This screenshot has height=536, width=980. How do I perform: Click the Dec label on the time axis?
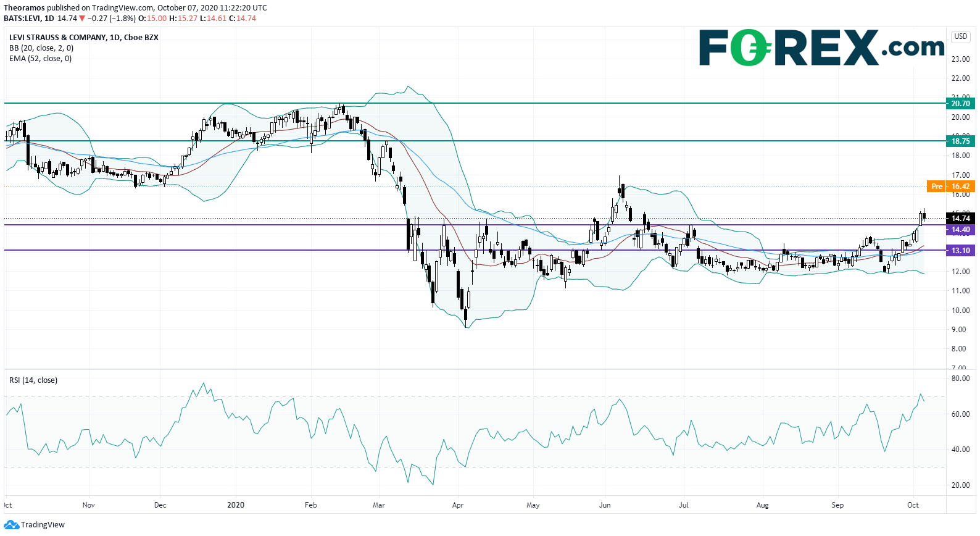(x=160, y=505)
